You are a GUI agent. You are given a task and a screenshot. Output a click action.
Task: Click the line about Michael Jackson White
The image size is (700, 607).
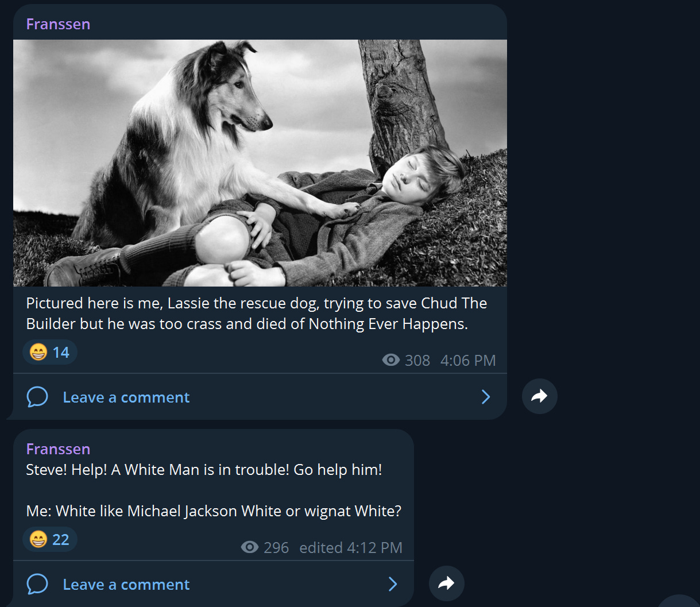[214, 511]
